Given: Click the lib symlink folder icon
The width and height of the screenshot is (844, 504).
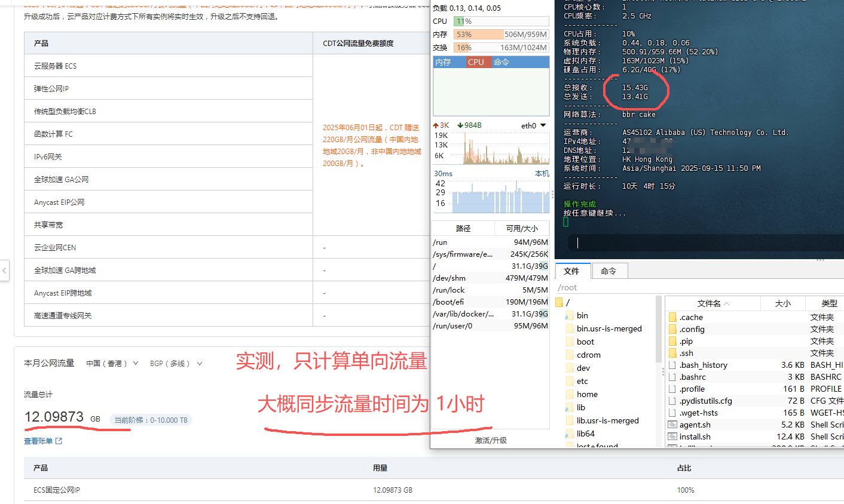Looking at the screenshot, I should coord(570,407).
